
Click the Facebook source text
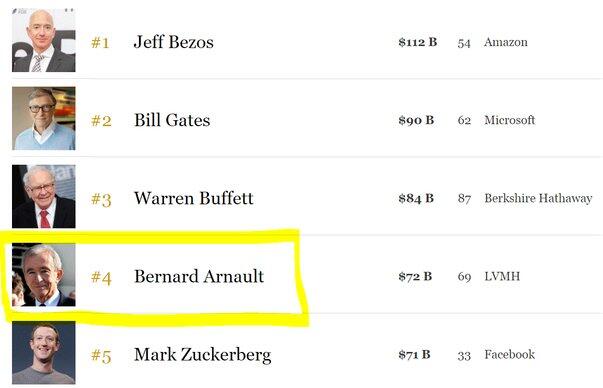[510, 354]
